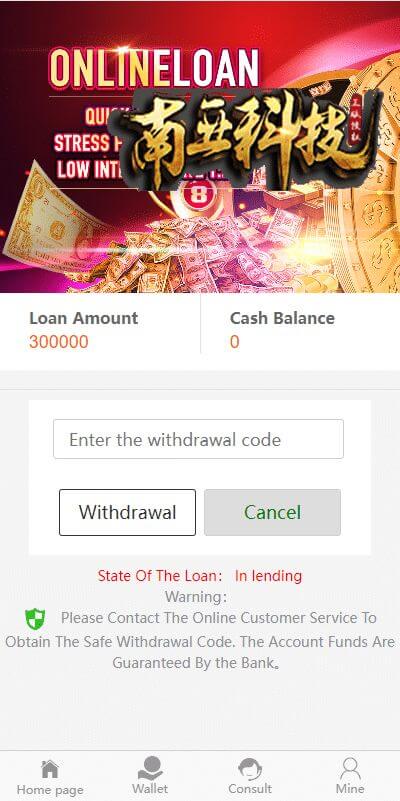The height and width of the screenshot is (801, 400).
Task: Click the ONLINELOAN banner title
Action: (x=154, y=67)
